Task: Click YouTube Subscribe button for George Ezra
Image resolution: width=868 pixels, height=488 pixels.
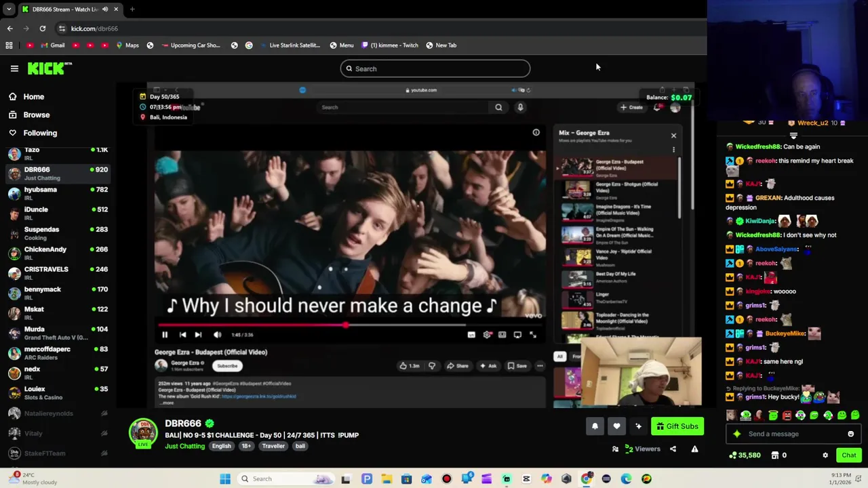Action: [227, 366]
